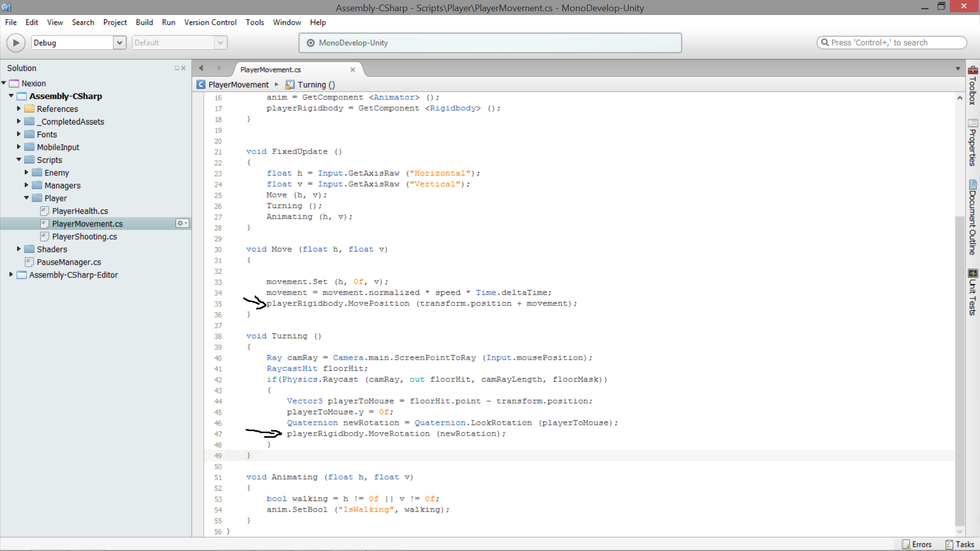Viewport: 980px width, 551px height.
Task: Open the Tasks pad in status bar
Action: [x=960, y=544]
